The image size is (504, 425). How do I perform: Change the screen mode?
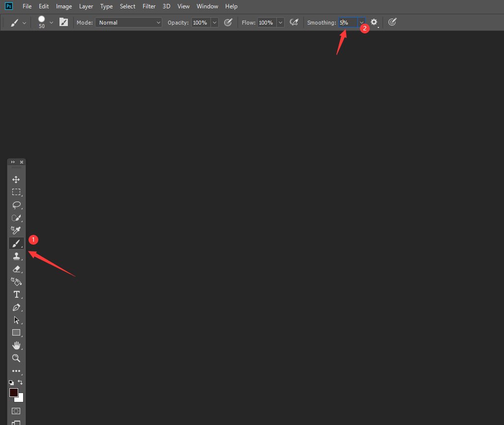click(x=16, y=422)
